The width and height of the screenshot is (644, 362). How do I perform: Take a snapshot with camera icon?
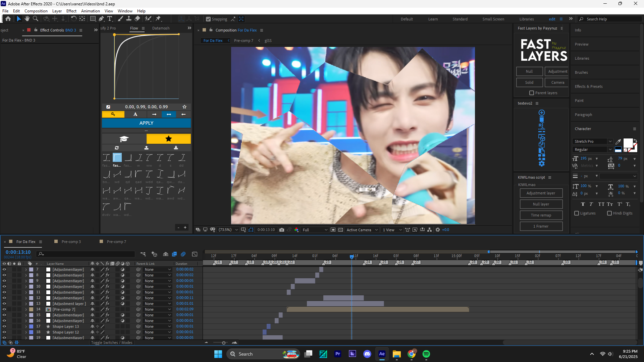(282, 230)
